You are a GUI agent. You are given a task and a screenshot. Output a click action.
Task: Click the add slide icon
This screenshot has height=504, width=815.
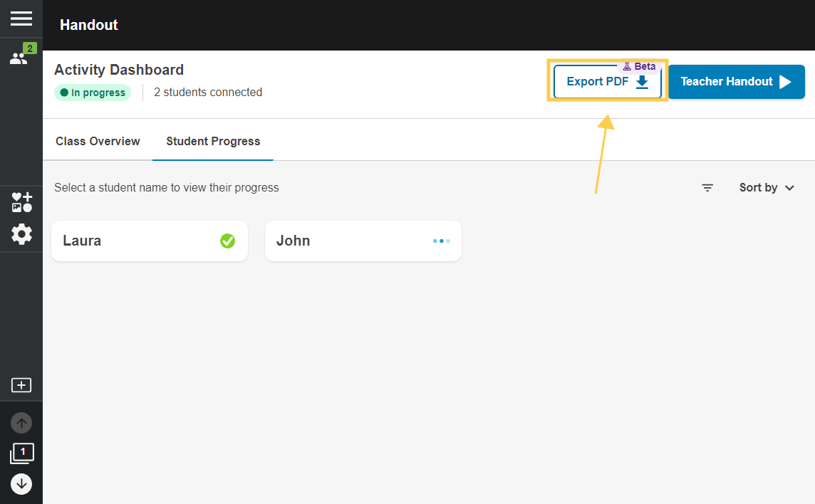tap(21, 385)
